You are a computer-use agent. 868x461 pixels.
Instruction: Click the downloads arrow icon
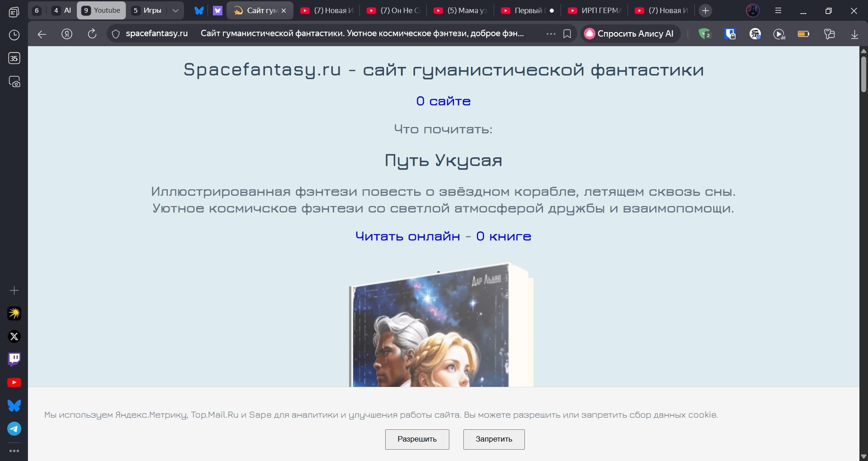pyautogui.click(x=854, y=34)
